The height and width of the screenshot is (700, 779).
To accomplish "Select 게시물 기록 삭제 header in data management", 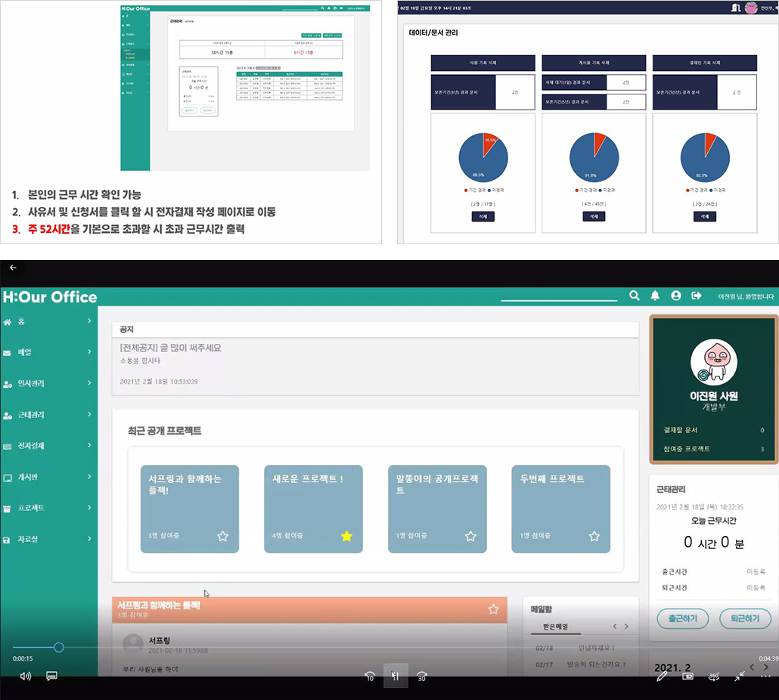I will tap(594, 63).
